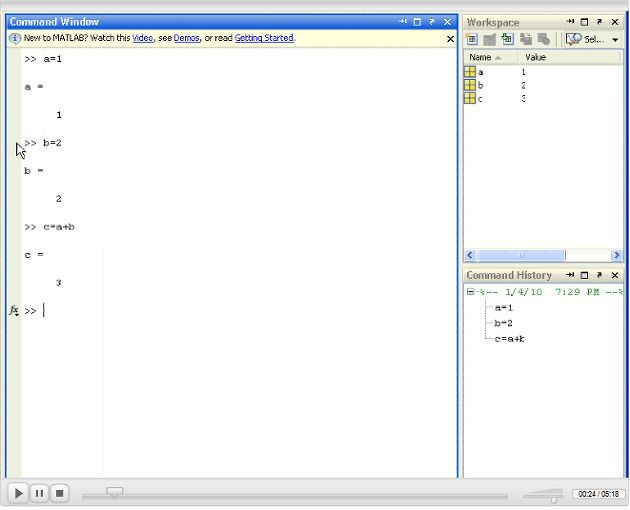Open the Getting Started link
This screenshot has height=510, width=630.
[x=264, y=38]
